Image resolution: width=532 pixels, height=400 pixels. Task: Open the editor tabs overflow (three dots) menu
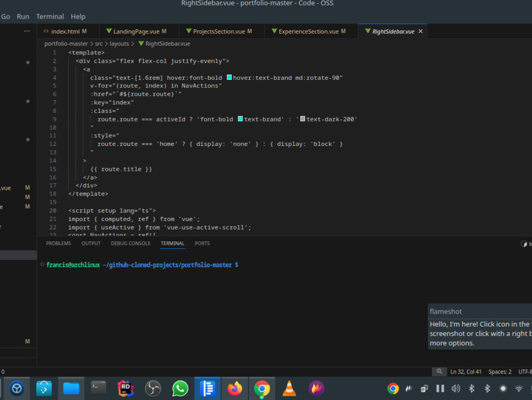27,31
